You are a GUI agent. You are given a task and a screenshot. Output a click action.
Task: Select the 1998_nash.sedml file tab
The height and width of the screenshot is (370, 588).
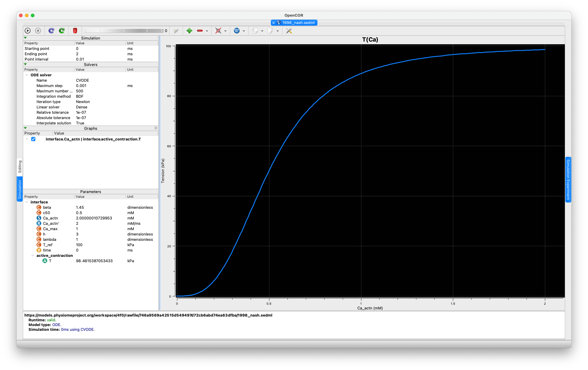[298, 23]
